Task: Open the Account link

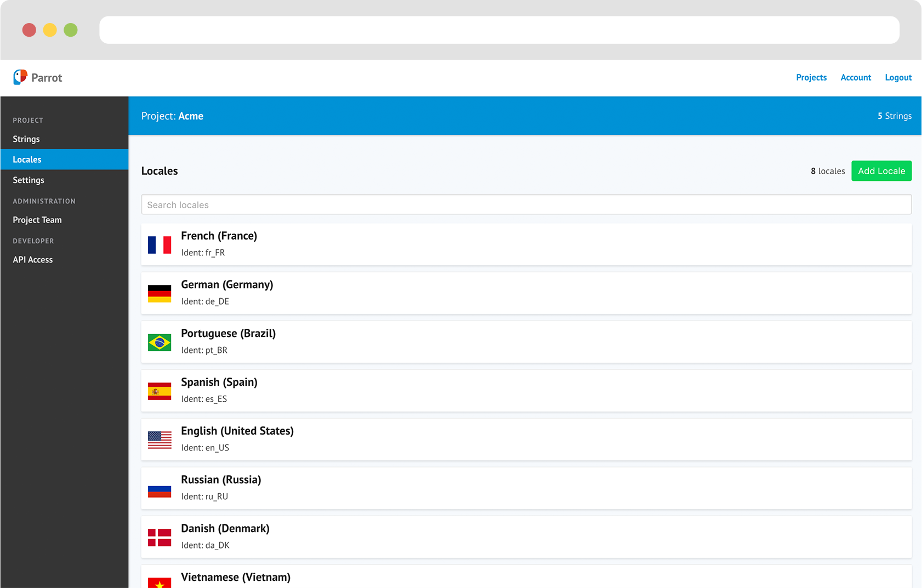Action: pos(856,77)
